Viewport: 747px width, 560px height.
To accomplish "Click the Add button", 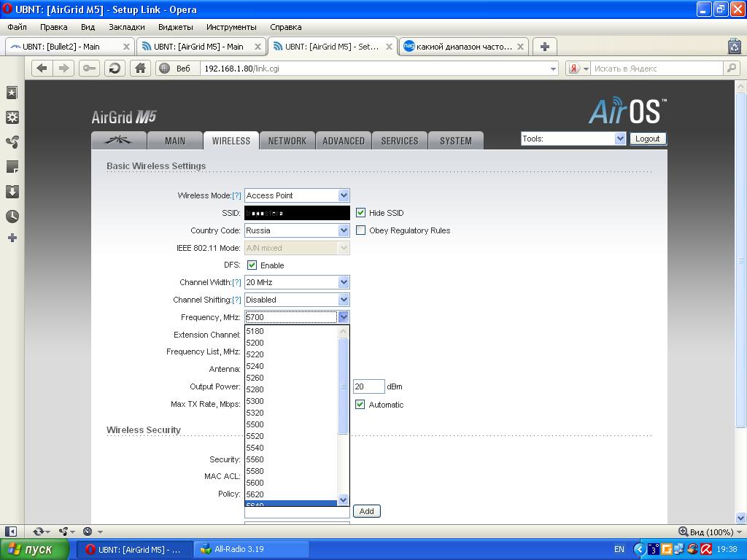I will 366,511.
